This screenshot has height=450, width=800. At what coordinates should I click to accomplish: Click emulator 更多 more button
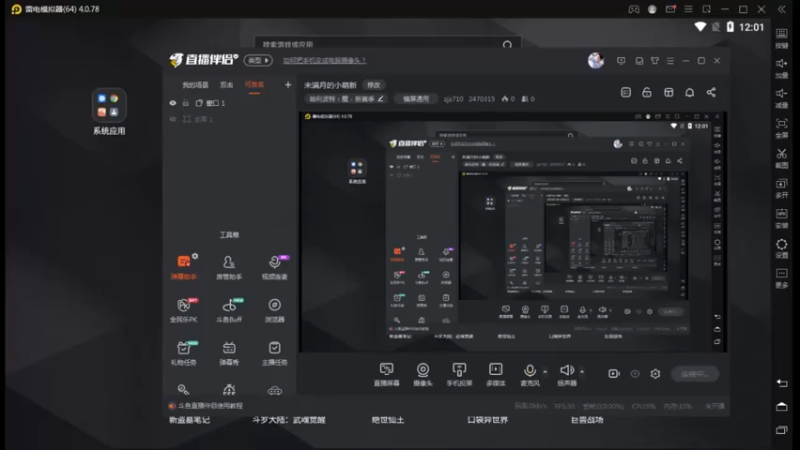[x=782, y=278]
